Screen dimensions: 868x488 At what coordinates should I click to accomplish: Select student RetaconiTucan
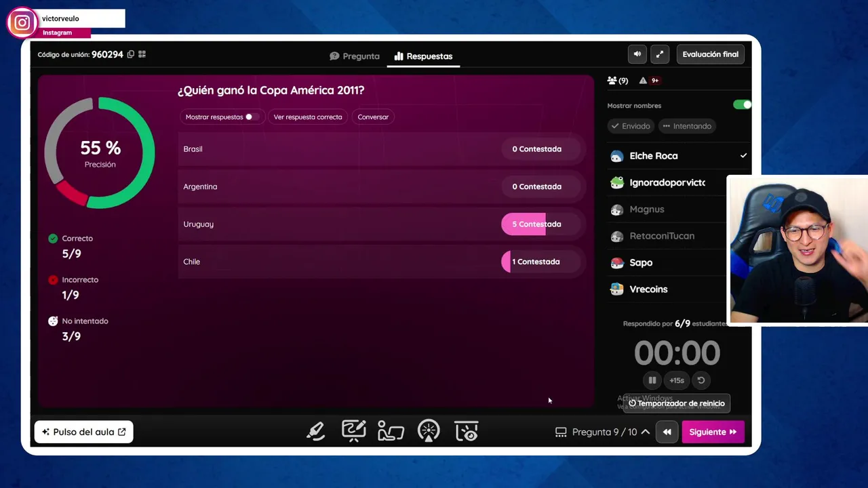pos(667,236)
